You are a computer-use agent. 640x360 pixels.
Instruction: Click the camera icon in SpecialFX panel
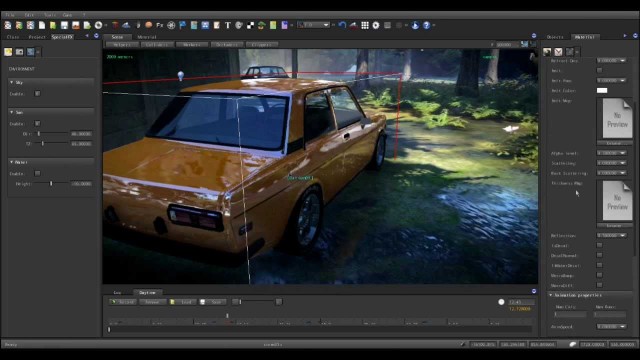coord(19,52)
